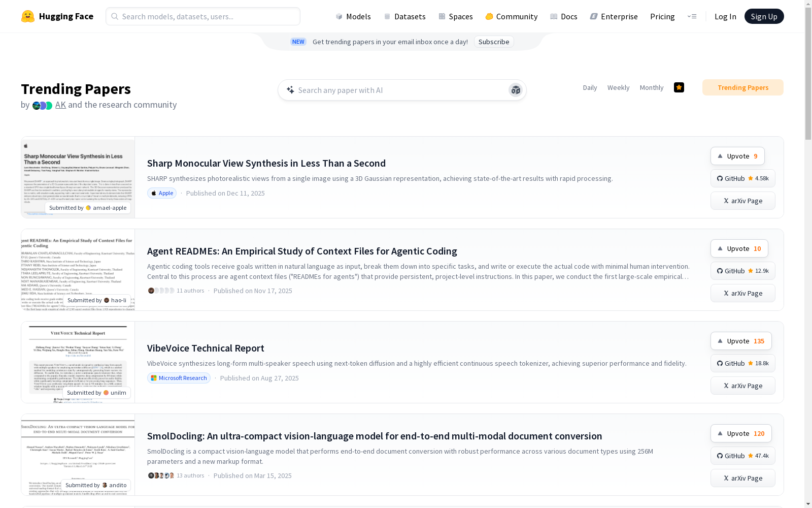Open the VibeVoice paper thumbnail
This screenshot has height=508, width=812.
click(x=78, y=362)
